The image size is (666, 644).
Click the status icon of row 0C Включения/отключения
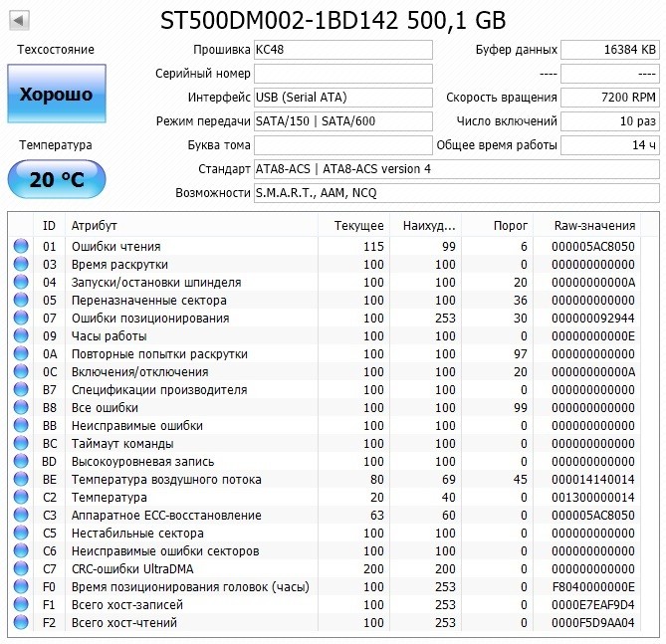(x=21, y=371)
